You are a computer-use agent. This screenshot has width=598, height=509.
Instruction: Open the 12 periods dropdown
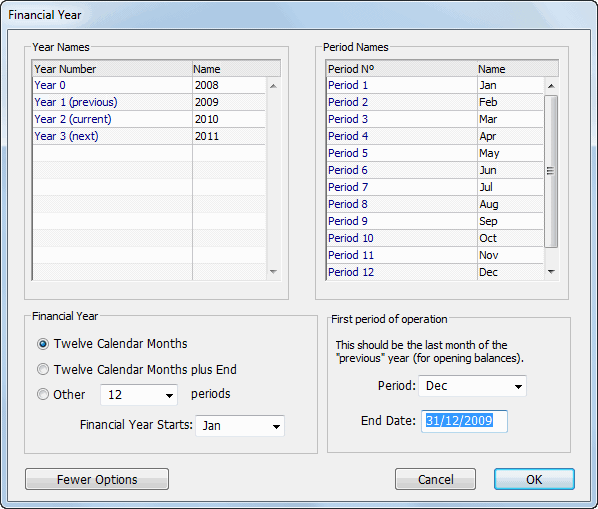(x=139, y=395)
